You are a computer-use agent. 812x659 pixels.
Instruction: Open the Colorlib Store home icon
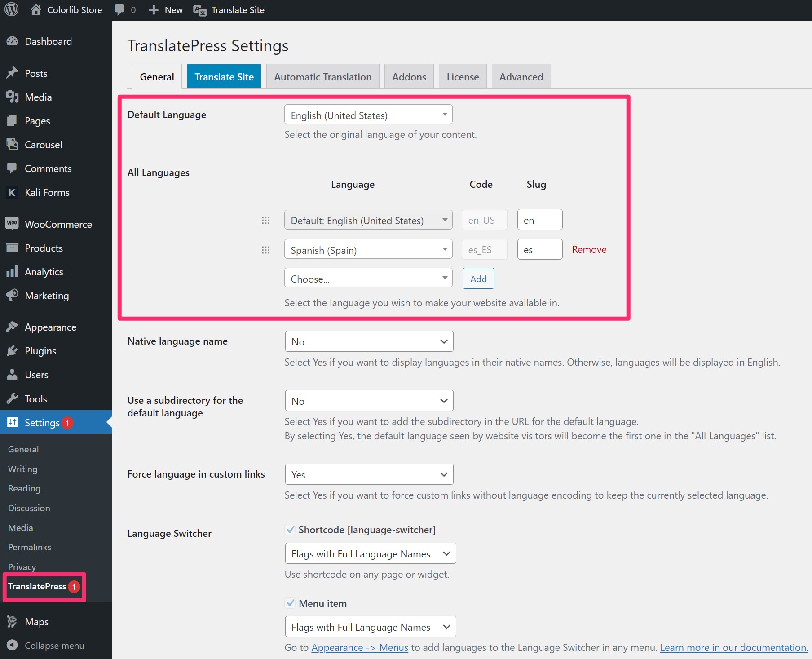36,9
